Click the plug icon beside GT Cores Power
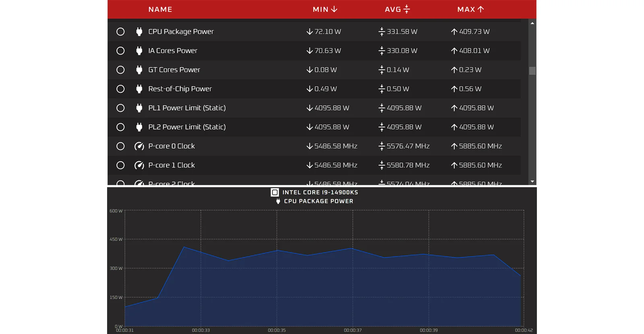Screen dimensions: 644x334 (139, 70)
